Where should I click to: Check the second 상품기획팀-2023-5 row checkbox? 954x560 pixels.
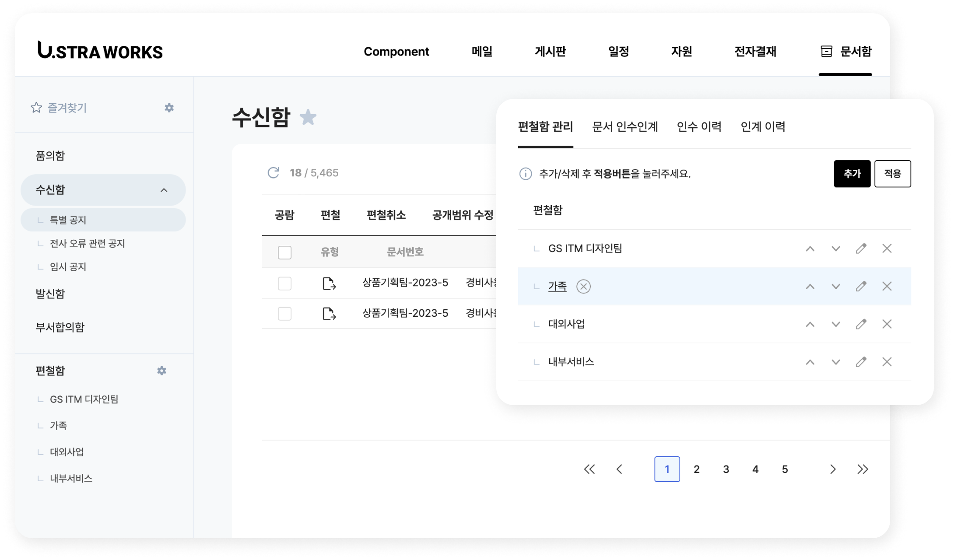point(284,314)
